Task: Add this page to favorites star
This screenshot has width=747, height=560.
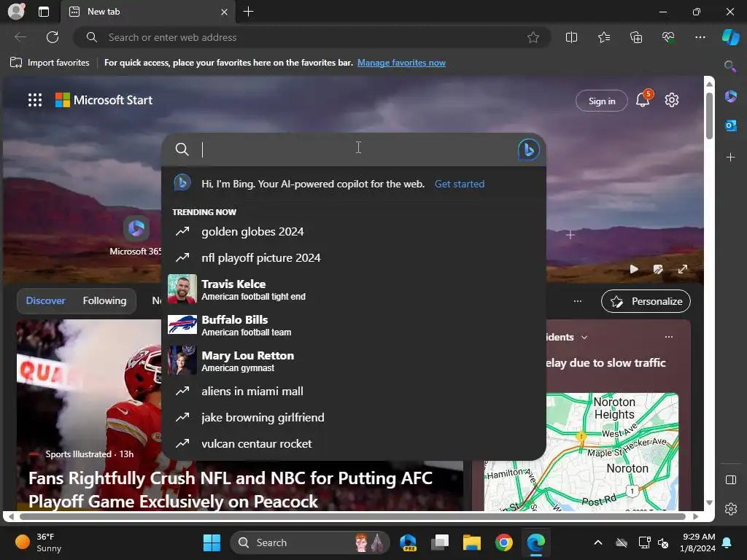Action: 533,37
